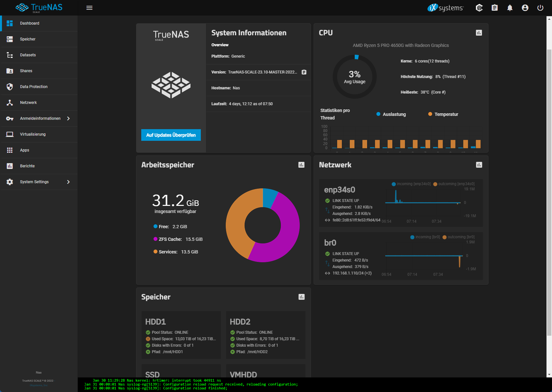This screenshot has width=552, height=392.
Task: Click the ZFS Cache magenta swatch
Action: click(x=155, y=239)
